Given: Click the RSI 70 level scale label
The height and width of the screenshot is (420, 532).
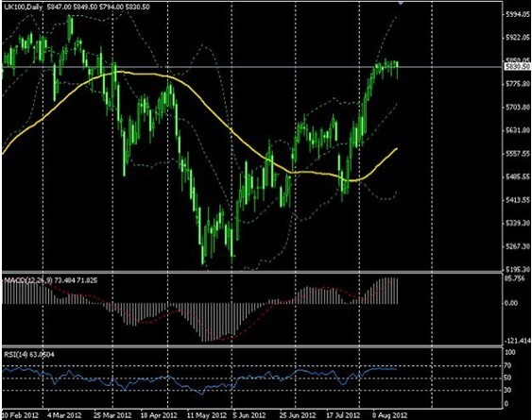Looking at the screenshot, I should (508, 365).
